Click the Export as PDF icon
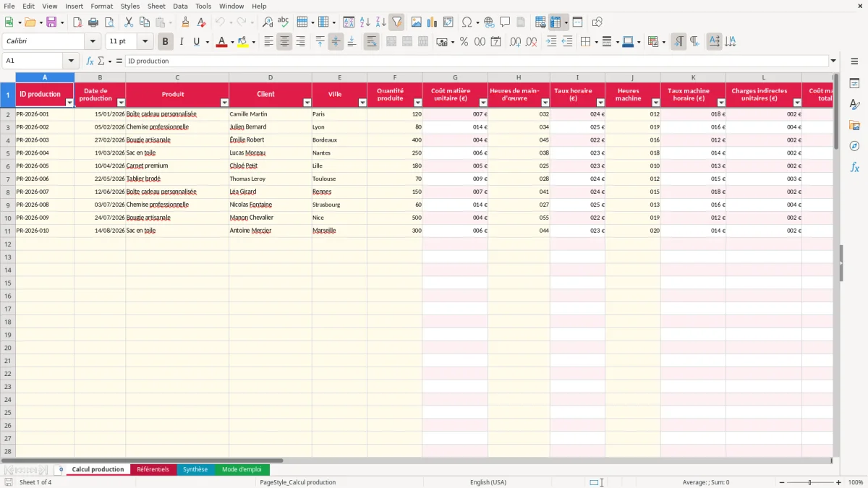This screenshot has height=488, width=868. click(x=77, y=22)
